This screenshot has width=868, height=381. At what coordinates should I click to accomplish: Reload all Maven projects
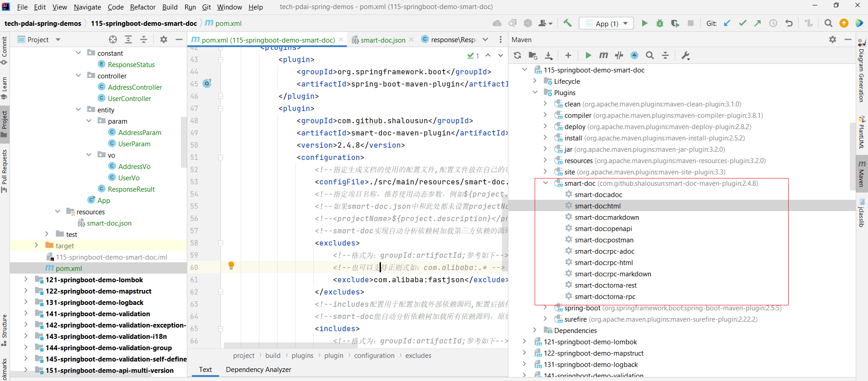click(x=517, y=55)
